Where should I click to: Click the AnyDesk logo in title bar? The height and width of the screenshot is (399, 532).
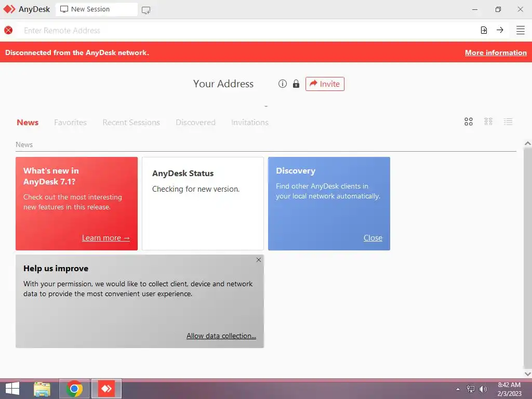tap(9, 9)
